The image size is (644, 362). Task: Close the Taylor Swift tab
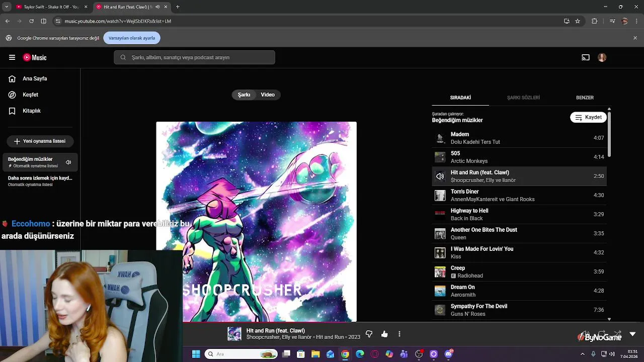86,7
